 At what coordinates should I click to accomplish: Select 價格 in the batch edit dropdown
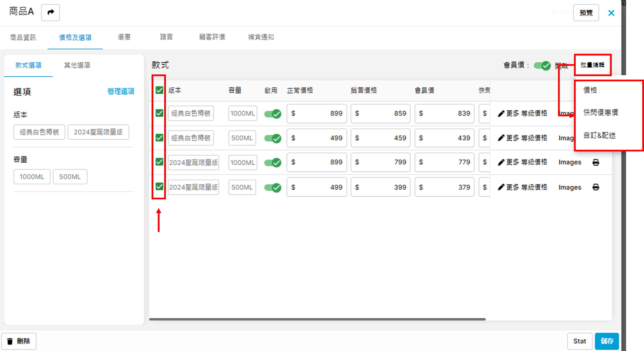[x=590, y=90]
